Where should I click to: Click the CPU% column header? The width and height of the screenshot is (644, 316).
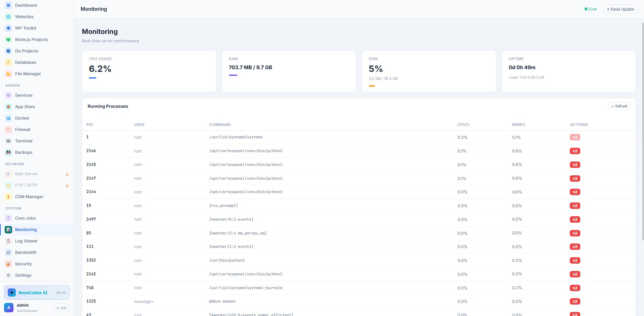[x=463, y=125]
